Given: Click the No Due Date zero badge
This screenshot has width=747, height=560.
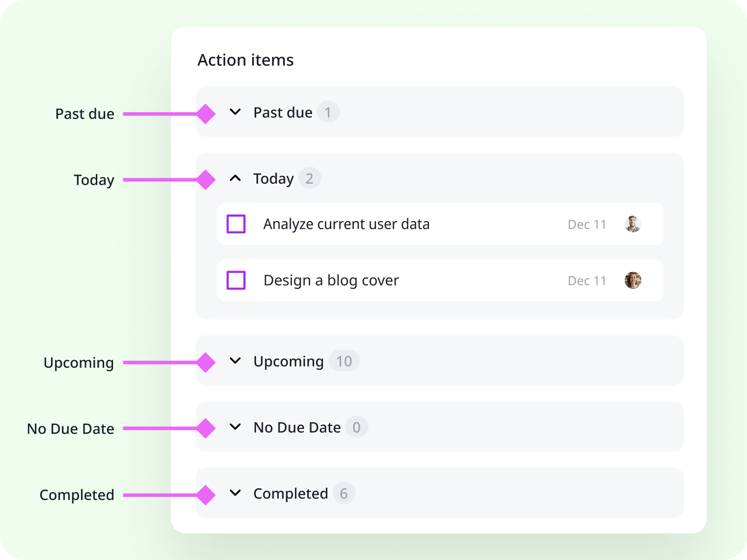Looking at the screenshot, I should (x=356, y=427).
